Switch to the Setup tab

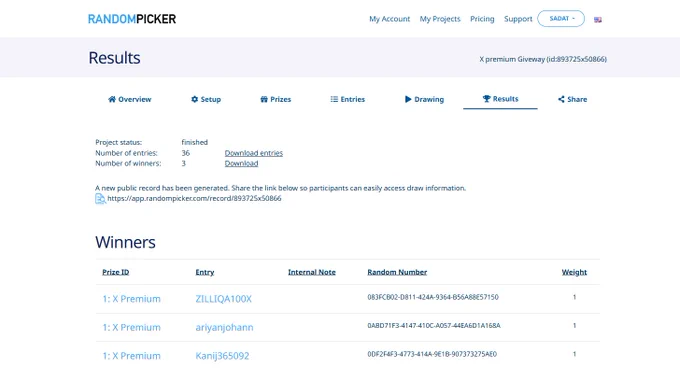pyautogui.click(x=206, y=99)
